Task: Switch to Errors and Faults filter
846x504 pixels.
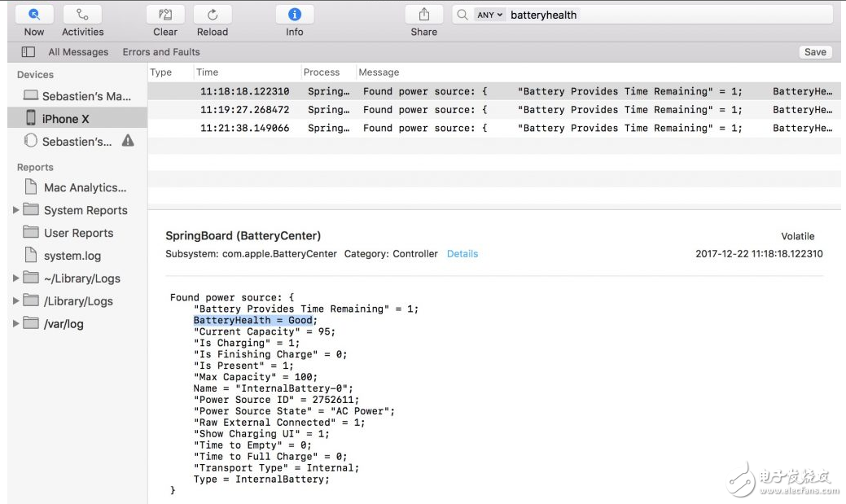Action: (x=161, y=52)
